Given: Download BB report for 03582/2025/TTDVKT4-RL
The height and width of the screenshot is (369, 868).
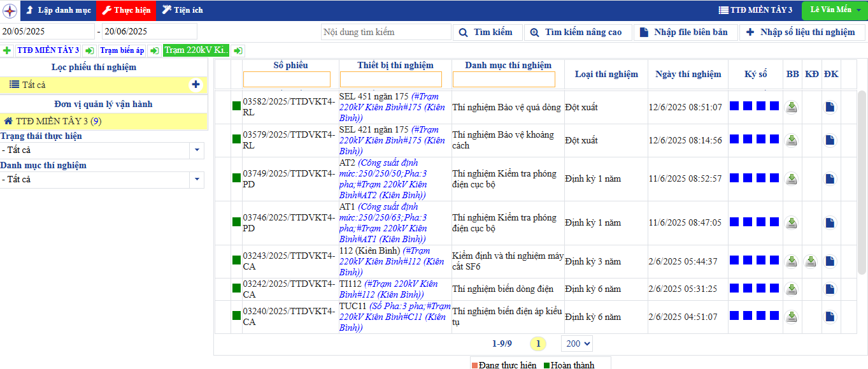Looking at the screenshot, I should tap(792, 107).
